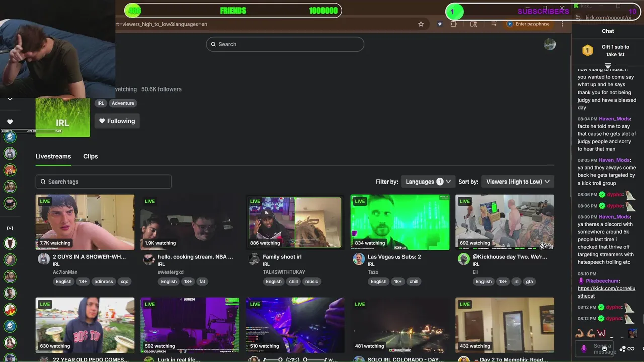Open the @Kickhouse day Two stream thumbnail
This screenshot has width=644, height=362.
click(x=505, y=222)
